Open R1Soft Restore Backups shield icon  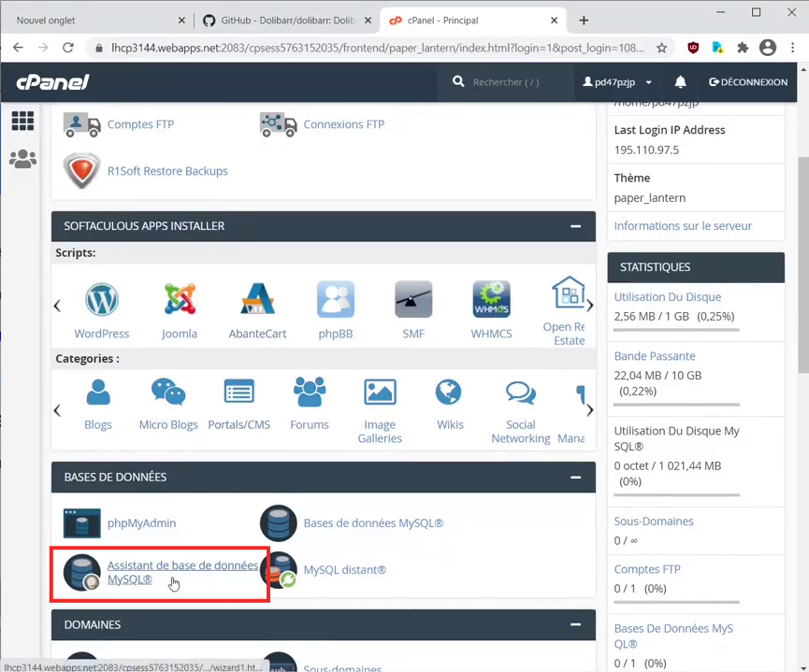[x=81, y=171]
